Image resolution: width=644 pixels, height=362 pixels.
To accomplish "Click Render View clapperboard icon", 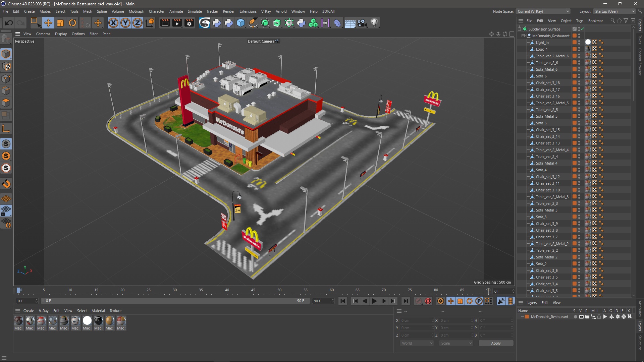I will (x=165, y=23).
